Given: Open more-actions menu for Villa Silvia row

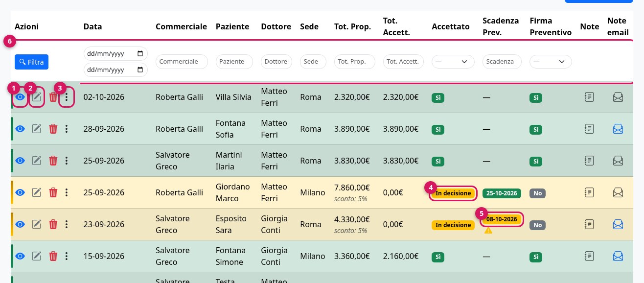Looking at the screenshot, I should pos(67,97).
